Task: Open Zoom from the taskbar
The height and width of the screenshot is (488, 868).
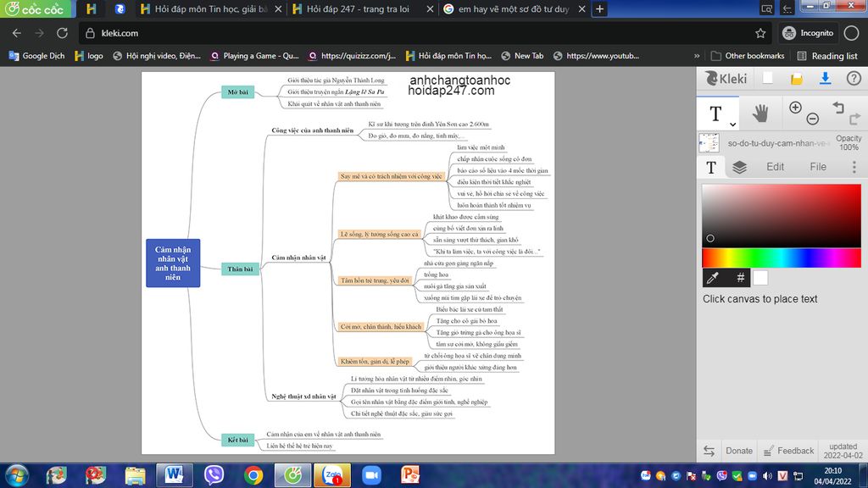Action: point(371,475)
